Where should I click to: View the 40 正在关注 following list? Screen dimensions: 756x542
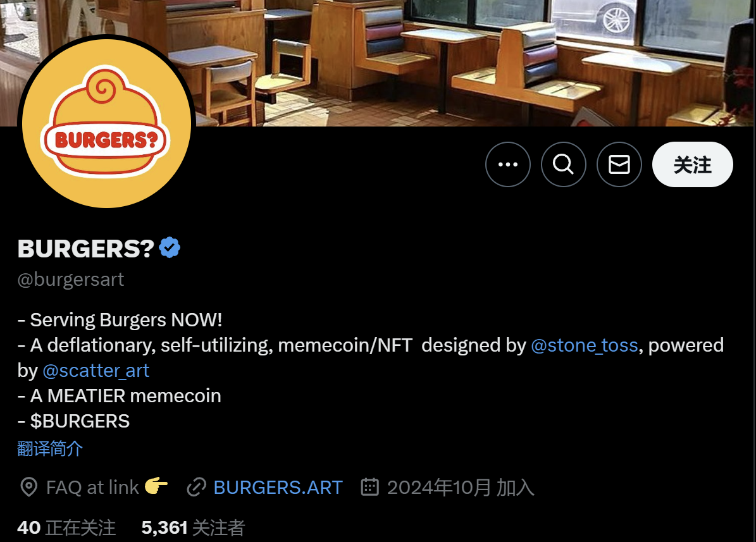(66, 527)
